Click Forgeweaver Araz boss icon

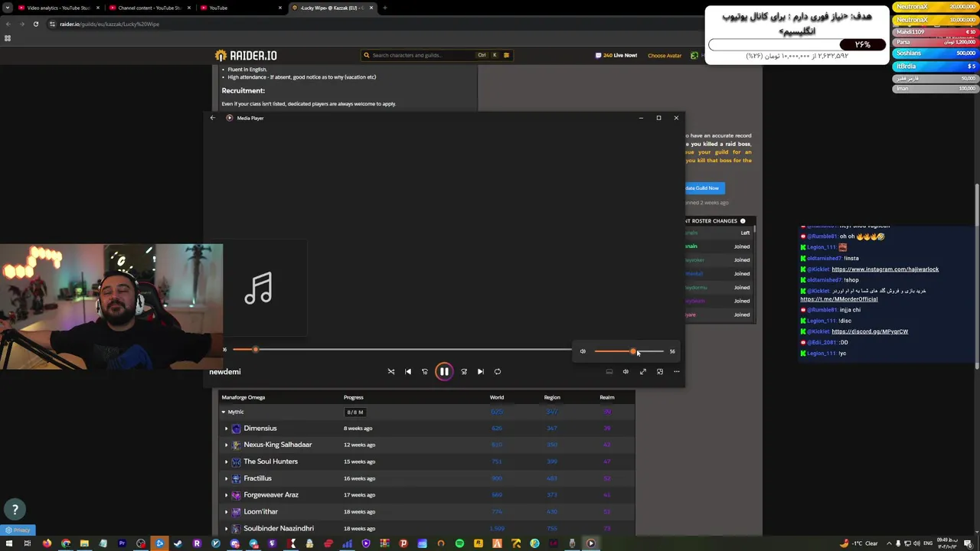pyautogui.click(x=236, y=495)
